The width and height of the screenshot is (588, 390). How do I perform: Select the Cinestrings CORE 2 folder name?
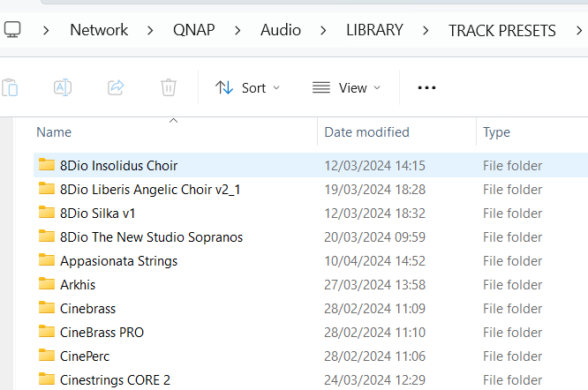click(115, 380)
